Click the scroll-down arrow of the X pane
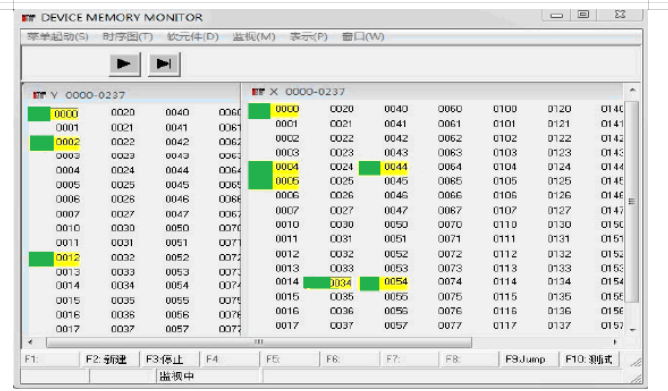This screenshot has height=391, width=668. 633,330
